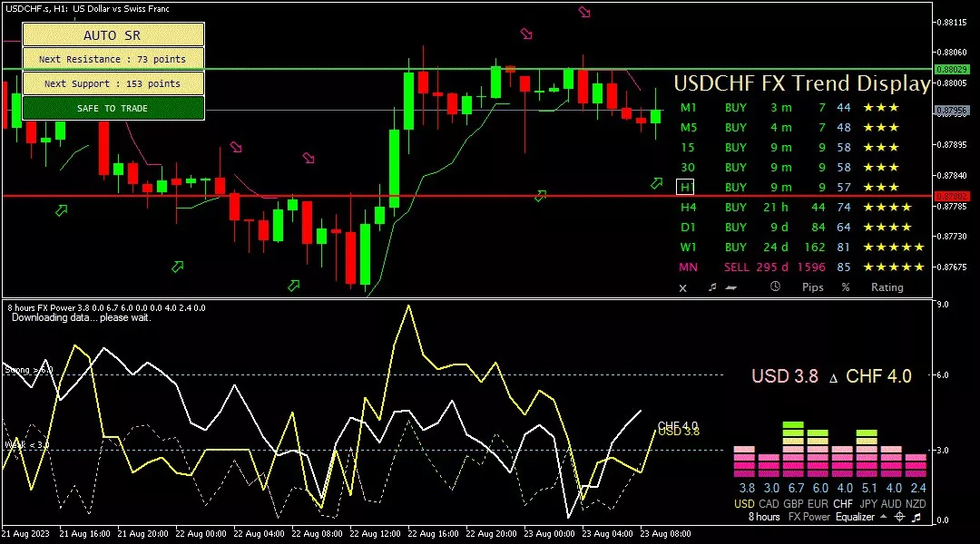The width and height of the screenshot is (980, 544).
Task: Click the NZD equalizer strength bar
Action: (916, 465)
